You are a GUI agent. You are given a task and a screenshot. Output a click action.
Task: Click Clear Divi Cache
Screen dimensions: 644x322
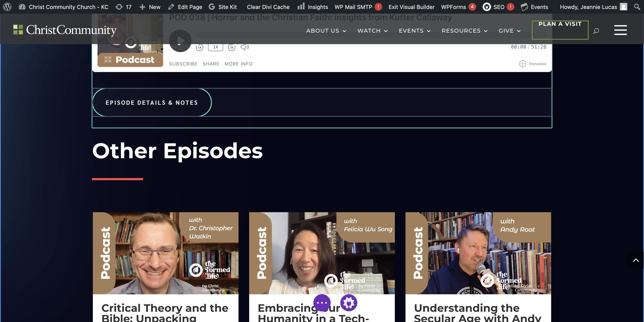[x=268, y=7]
